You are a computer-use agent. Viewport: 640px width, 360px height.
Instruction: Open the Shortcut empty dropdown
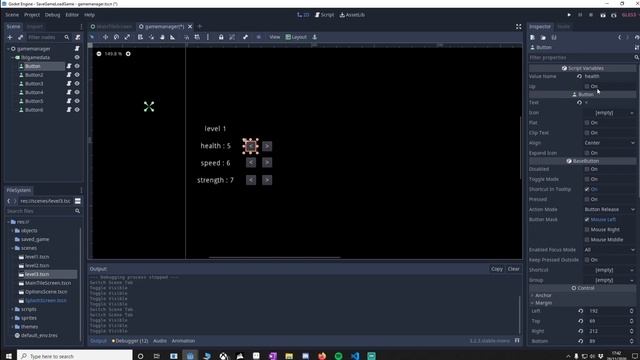point(609,270)
